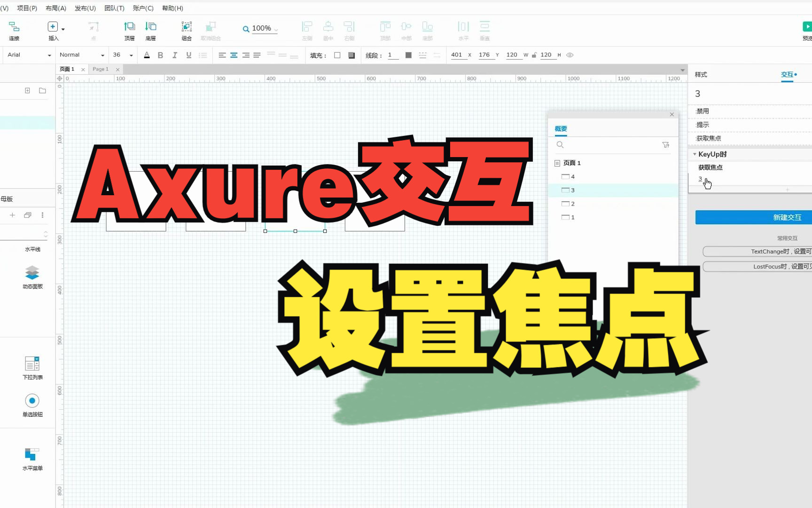The image size is (812, 508).
Task: Align widgets right with 右侧
Action: [349, 31]
